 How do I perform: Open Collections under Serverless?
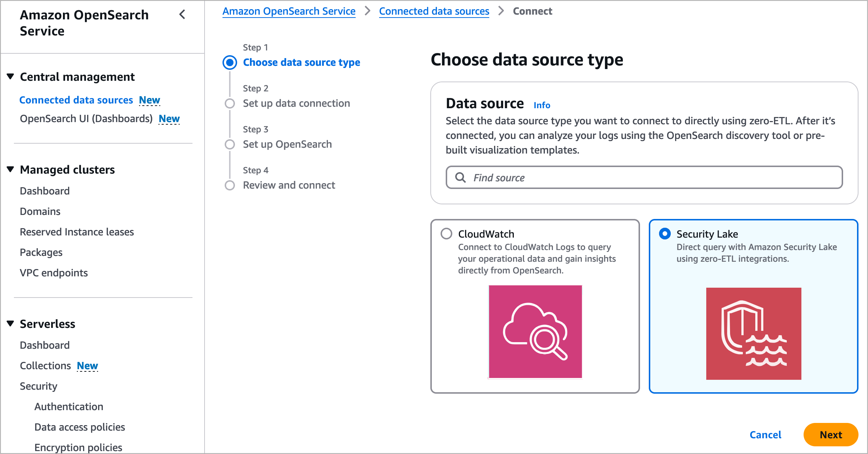pos(45,366)
